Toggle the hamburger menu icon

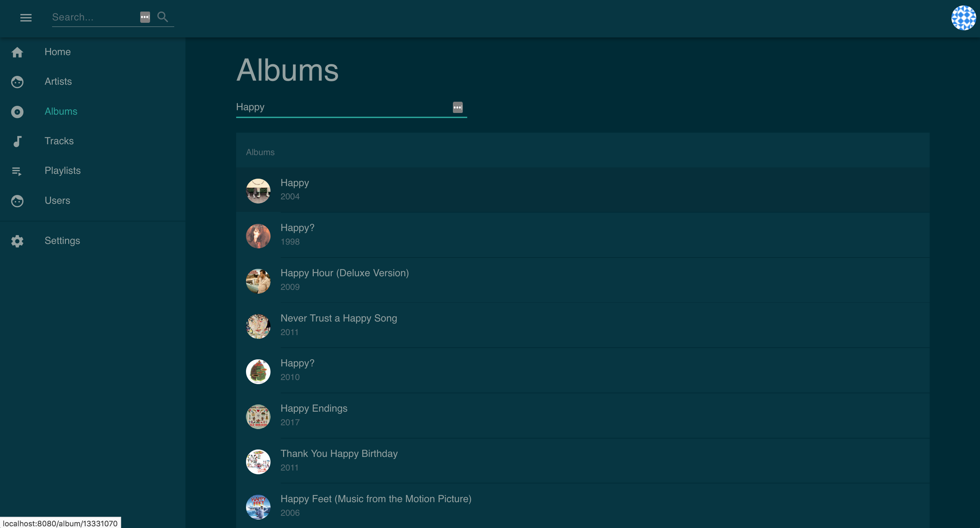tap(26, 17)
